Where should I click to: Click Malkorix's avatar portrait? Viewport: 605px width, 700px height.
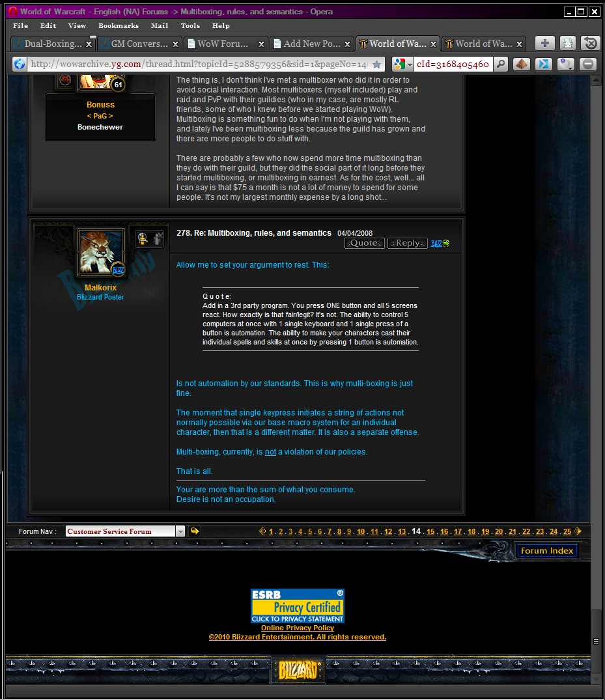[x=100, y=251]
